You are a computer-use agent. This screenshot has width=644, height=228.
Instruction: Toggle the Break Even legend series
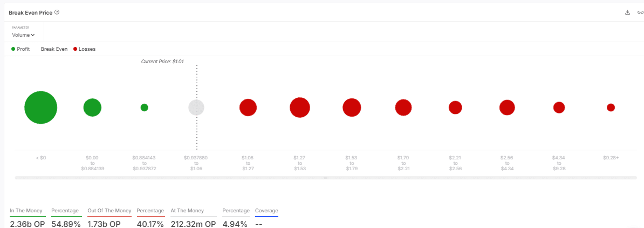54,49
